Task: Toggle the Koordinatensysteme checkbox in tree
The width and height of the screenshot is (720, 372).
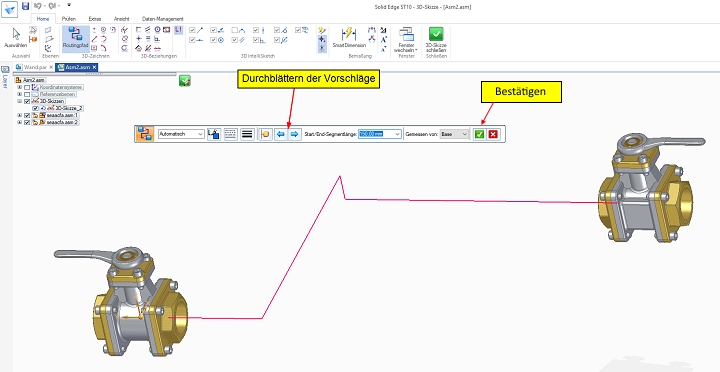Action: [x=27, y=87]
